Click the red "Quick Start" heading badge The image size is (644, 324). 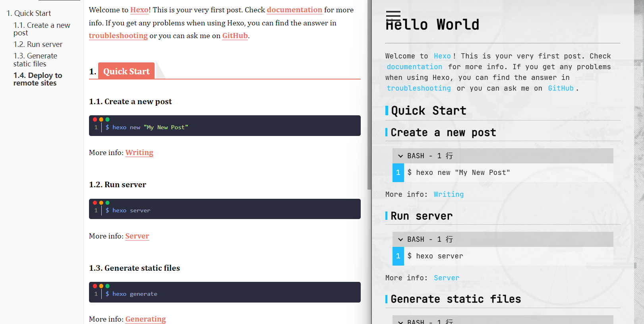point(126,71)
